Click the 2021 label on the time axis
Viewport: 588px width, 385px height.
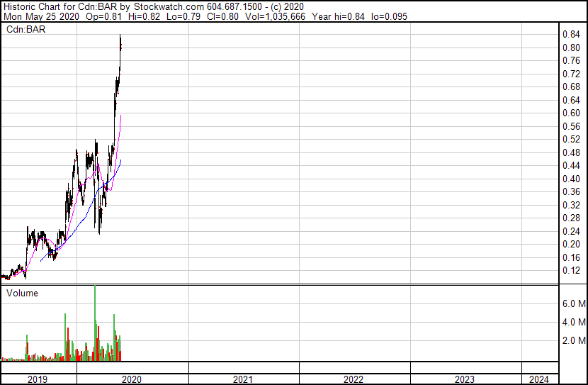tap(243, 379)
